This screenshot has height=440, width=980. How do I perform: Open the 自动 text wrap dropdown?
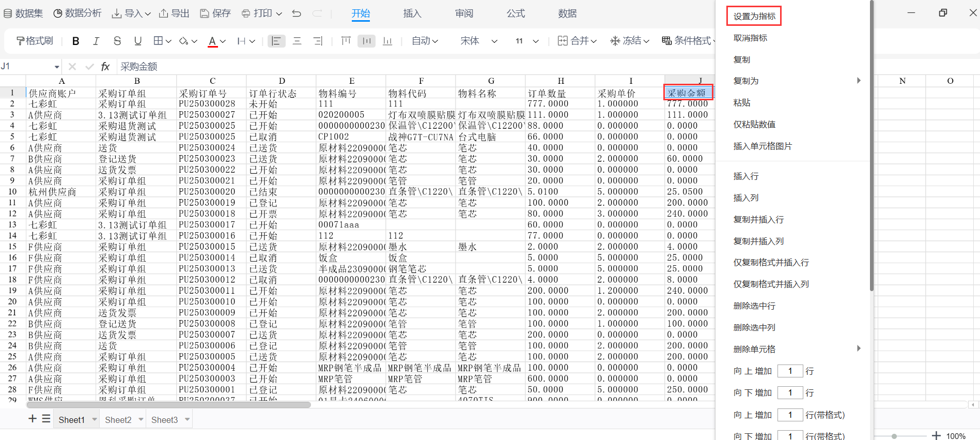(425, 41)
